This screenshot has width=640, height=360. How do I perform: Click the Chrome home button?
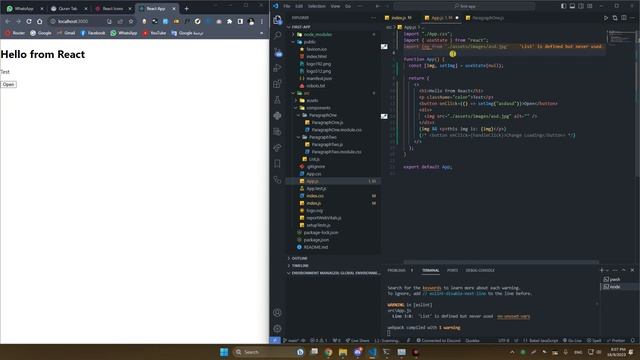[40, 21]
